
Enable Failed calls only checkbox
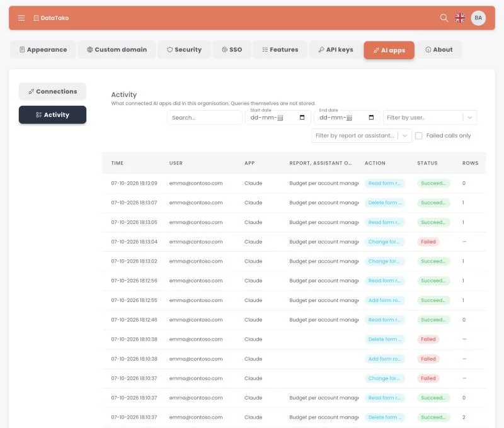418,135
